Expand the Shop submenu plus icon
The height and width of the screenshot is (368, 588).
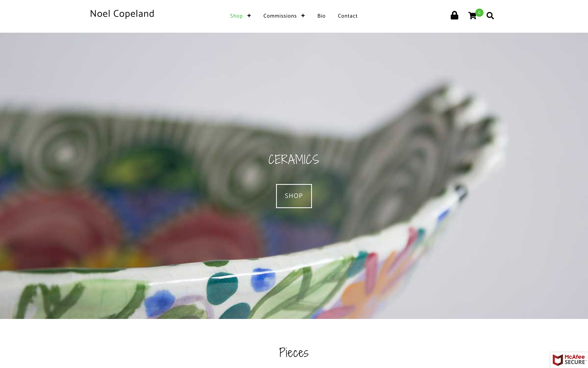[x=249, y=16]
